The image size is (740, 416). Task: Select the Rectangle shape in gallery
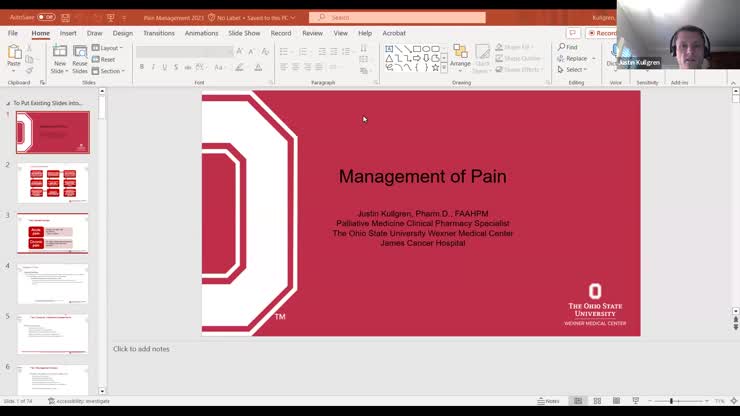417,49
